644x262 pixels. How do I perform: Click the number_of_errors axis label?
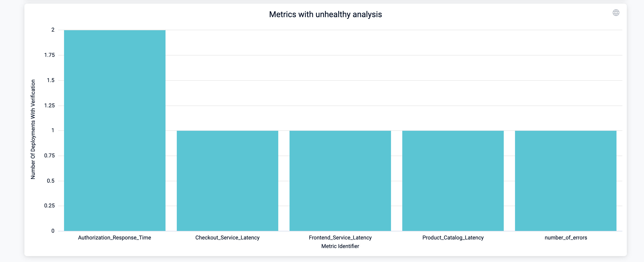(566, 237)
